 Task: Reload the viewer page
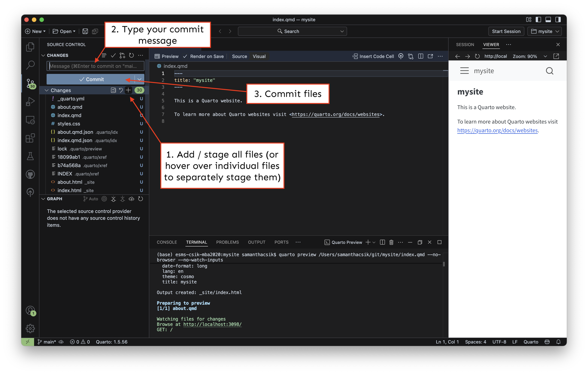coord(477,56)
